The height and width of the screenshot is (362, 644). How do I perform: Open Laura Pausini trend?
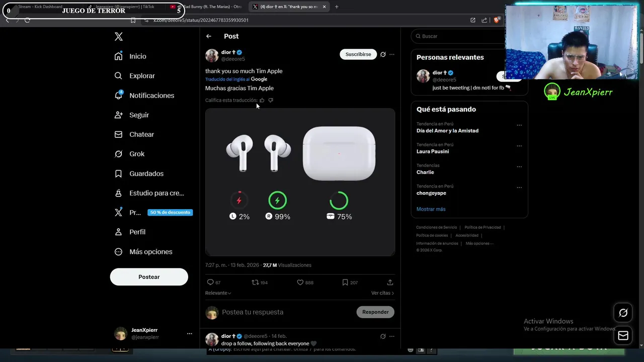[433, 151]
